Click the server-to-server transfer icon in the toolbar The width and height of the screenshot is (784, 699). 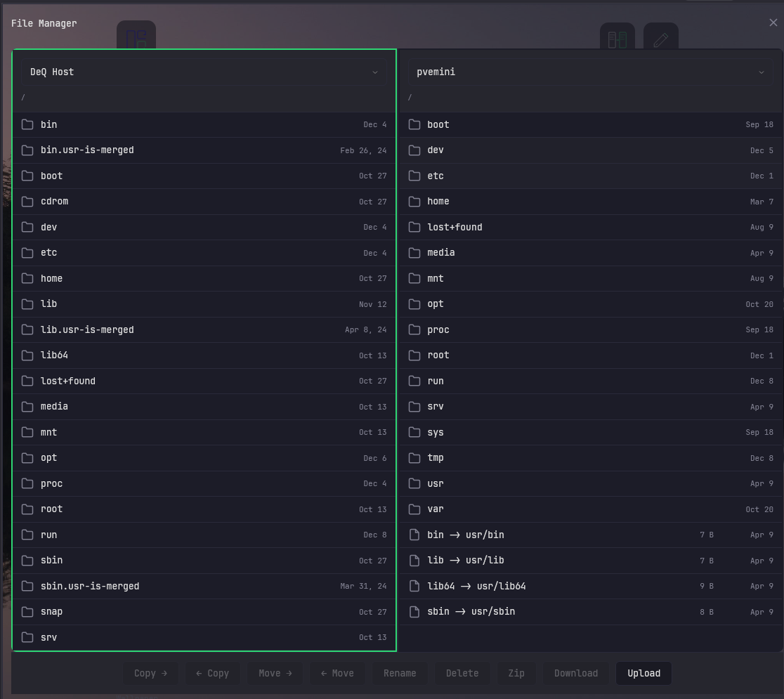[x=618, y=39]
